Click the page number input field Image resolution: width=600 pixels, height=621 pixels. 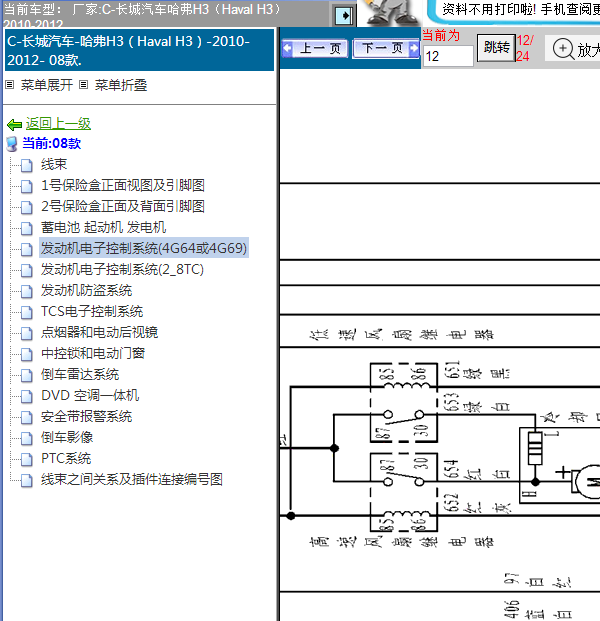(448, 56)
